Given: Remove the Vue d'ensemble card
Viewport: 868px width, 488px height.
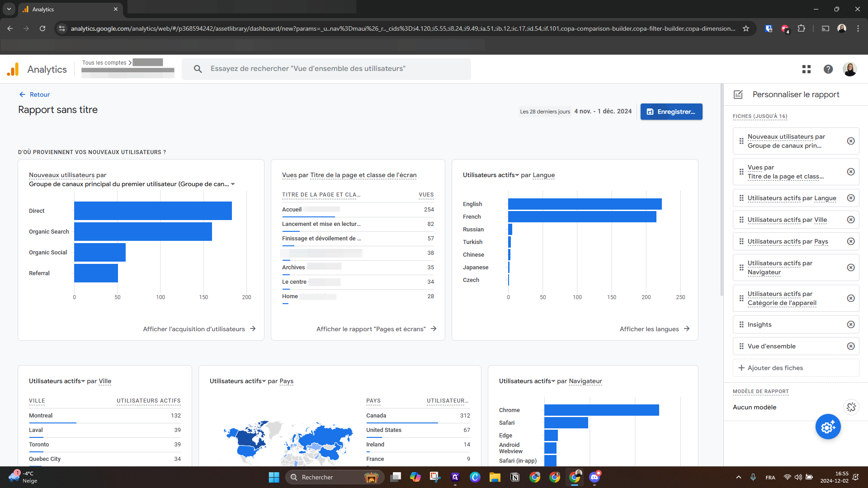Looking at the screenshot, I should pyautogui.click(x=851, y=346).
